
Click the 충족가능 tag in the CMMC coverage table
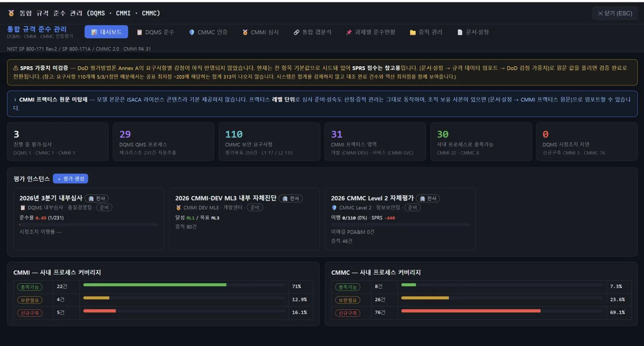[x=347, y=287]
